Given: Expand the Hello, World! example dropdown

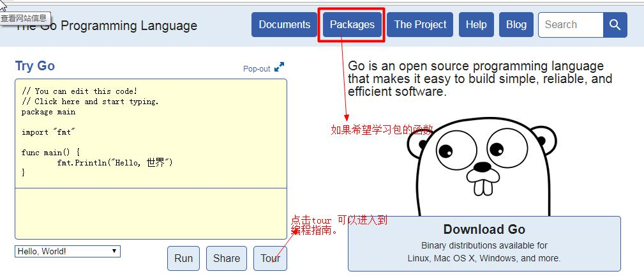Looking at the screenshot, I should 68,252.
